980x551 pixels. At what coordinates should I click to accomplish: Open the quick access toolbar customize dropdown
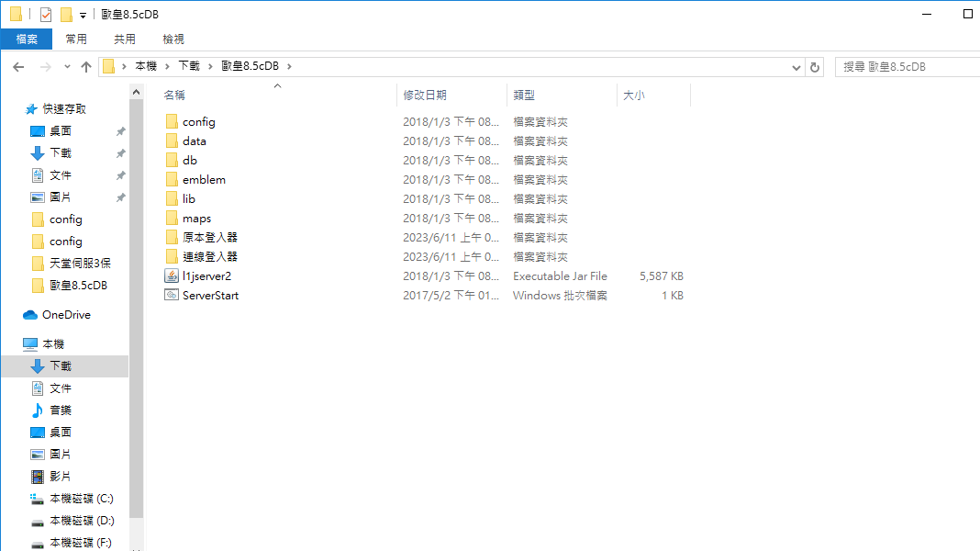tap(83, 15)
